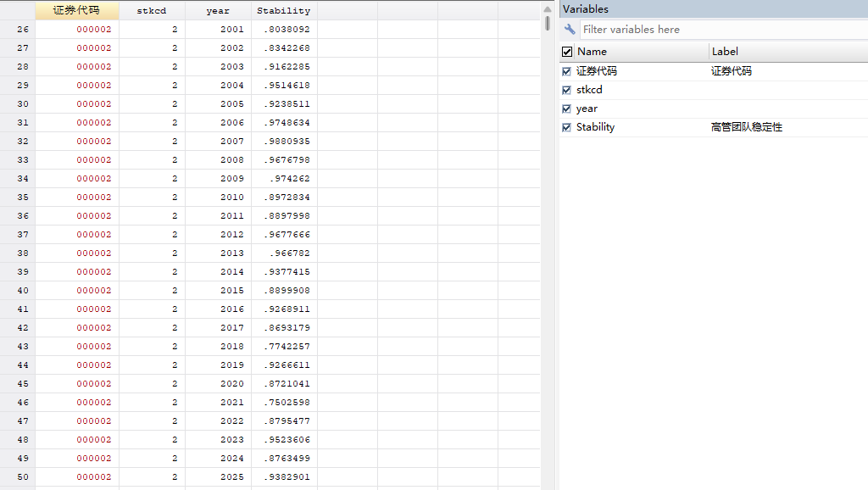Click 证券代码 cell 000002 in row 26
The image size is (868, 490).
click(x=77, y=30)
